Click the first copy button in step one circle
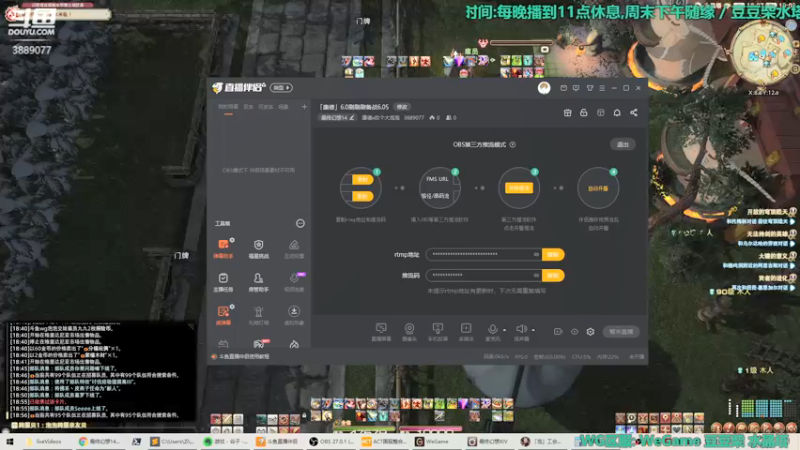 click(362, 180)
